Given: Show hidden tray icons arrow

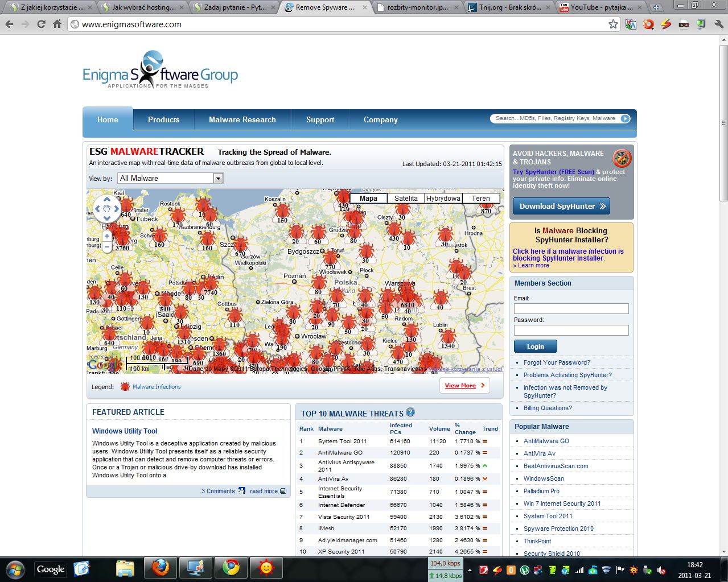Looking at the screenshot, I should [x=470, y=570].
